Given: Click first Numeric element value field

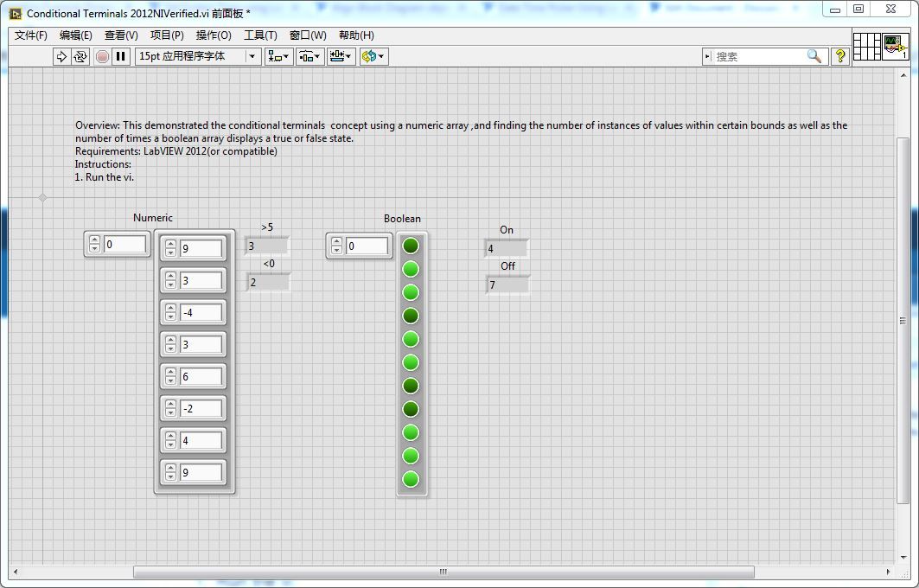Looking at the screenshot, I should click(201, 248).
